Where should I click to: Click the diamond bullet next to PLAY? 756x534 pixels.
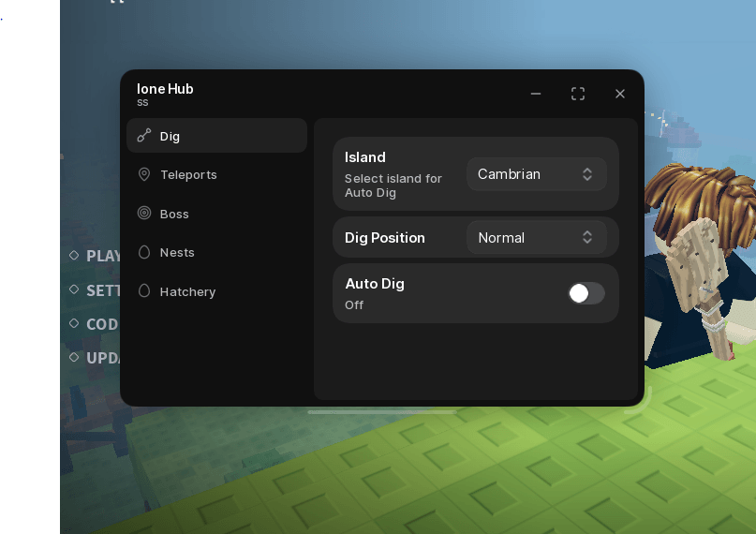click(74, 255)
